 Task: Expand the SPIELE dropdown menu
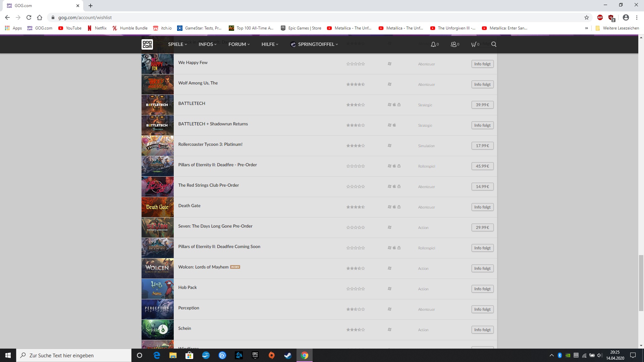177,44
